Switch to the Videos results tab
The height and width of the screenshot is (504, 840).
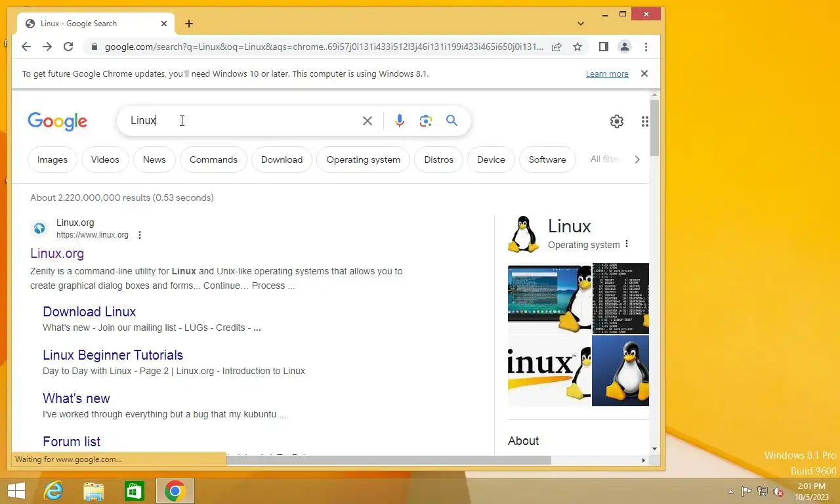click(x=105, y=159)
